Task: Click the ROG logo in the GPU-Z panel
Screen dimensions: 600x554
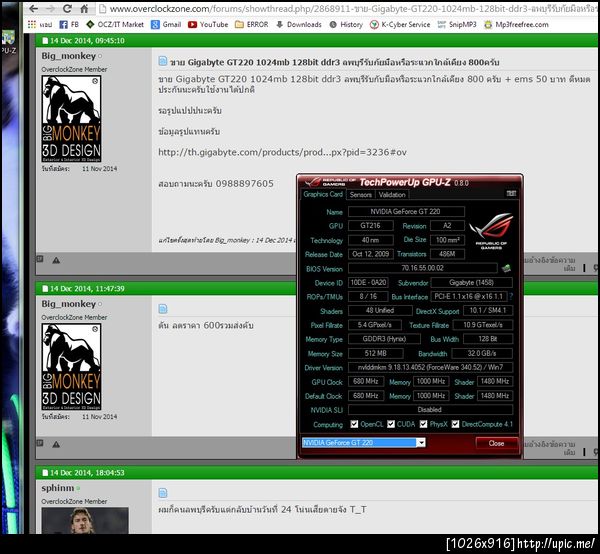Action: pos(491,231)
